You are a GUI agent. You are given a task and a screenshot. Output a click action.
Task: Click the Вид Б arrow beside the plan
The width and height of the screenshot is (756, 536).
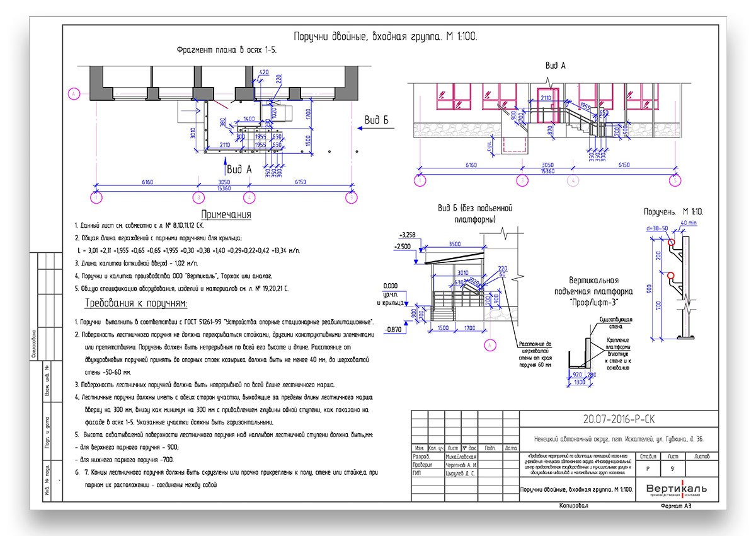coord(375,128)
